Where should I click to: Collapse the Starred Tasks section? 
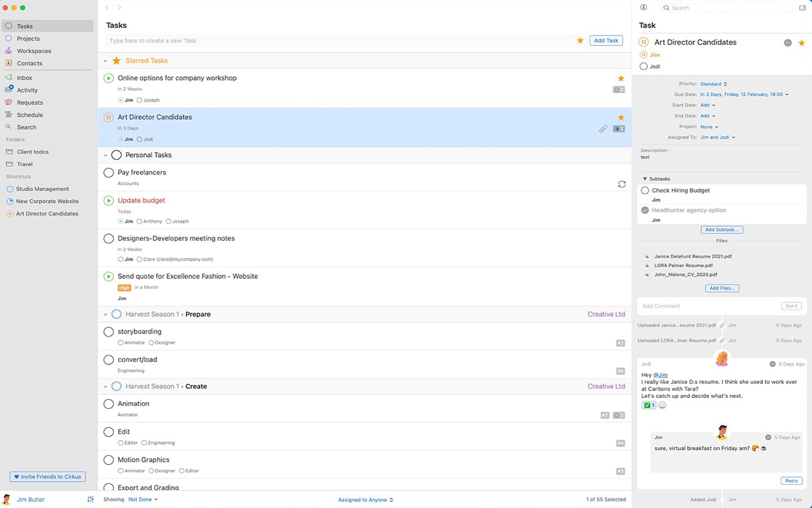coord(105,60)
